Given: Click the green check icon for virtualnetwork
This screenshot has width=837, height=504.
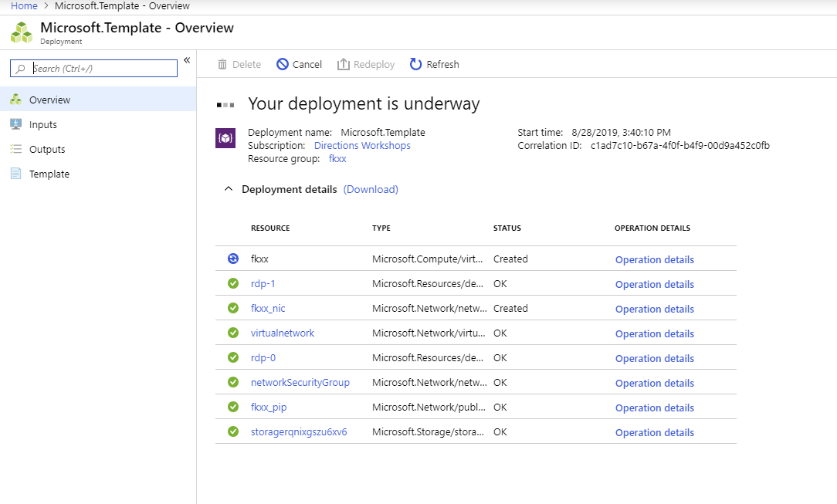Looking at the screenshot, I should 233,333.
